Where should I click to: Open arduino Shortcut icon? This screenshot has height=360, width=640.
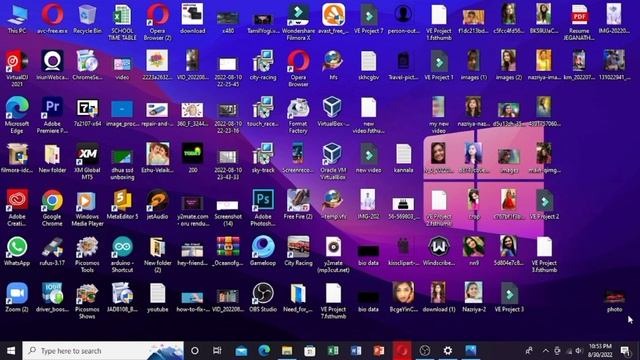122,255
